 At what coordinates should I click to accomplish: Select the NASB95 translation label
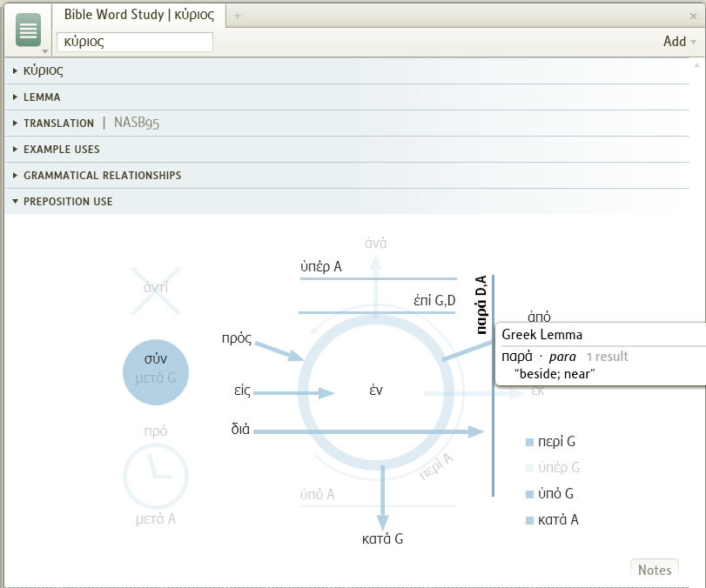[137, 123]
